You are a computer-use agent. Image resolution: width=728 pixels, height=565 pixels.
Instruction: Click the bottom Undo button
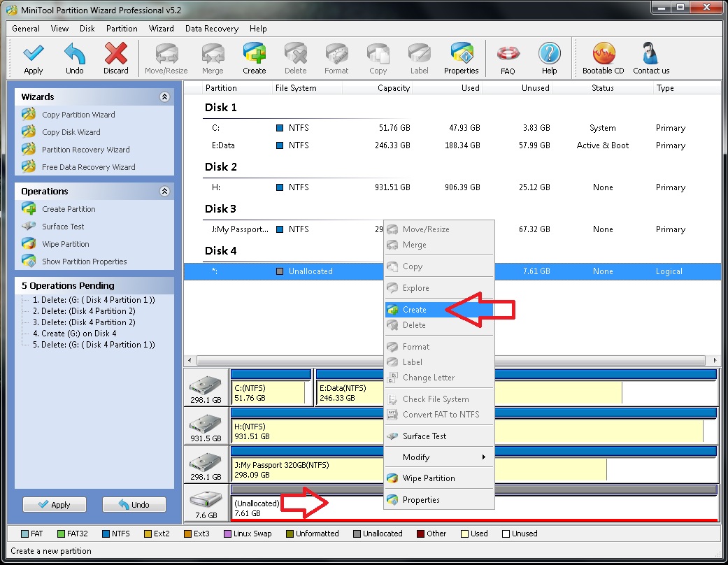(134, 505)
